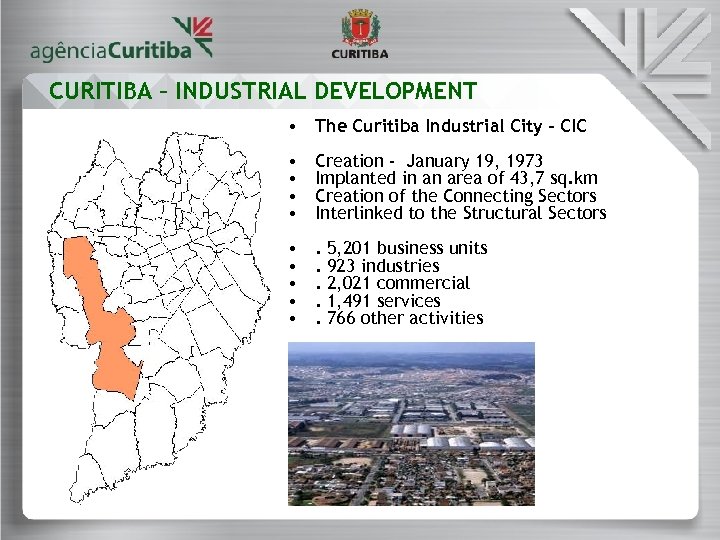The image size is (720, 540).
Task: Click the large grey arrow emblem in the corner
Action: click(x=643, y=77)
